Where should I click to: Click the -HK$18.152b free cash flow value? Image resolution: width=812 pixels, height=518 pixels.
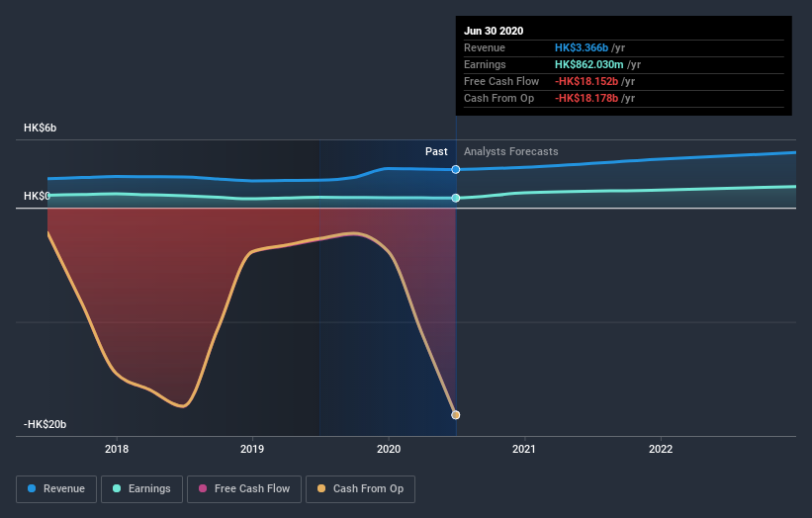(x=586, y=81)
